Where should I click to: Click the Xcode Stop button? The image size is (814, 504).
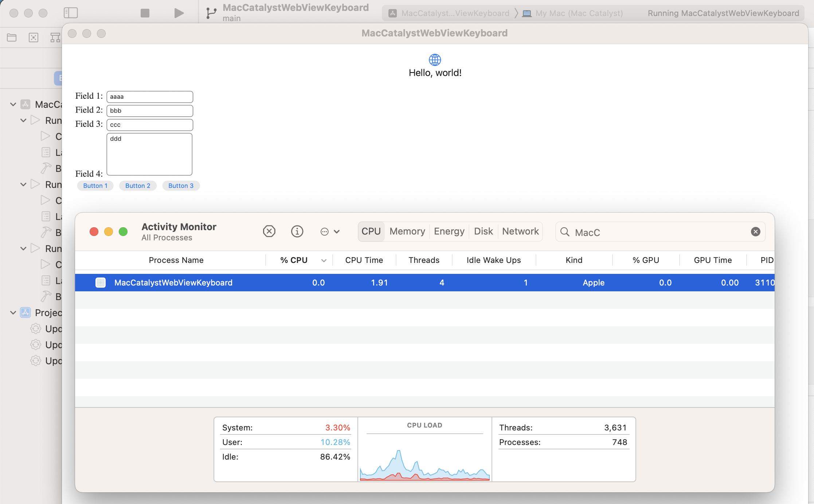point(145,13)
